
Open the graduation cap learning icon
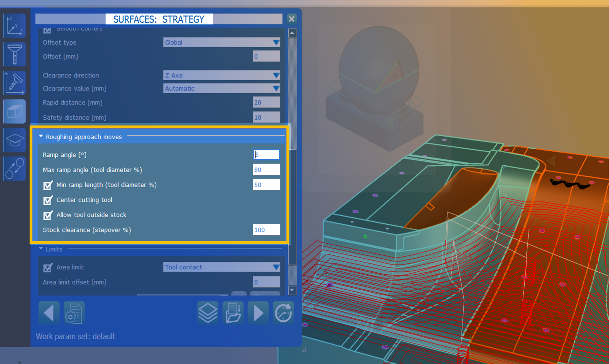(14, 140)
